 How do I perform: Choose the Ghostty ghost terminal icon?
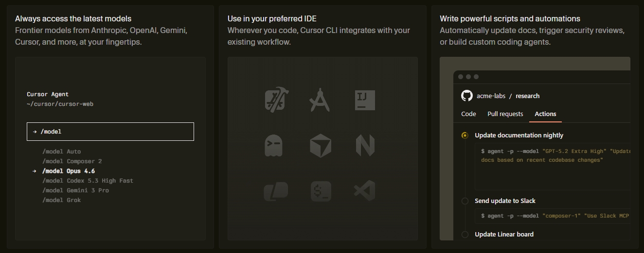click(x=273, y=145)
